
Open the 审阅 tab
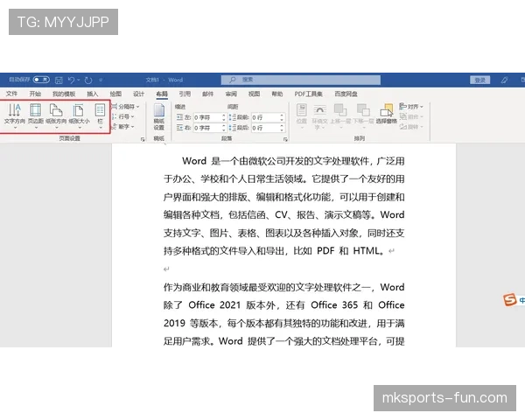tap(231, 94)
